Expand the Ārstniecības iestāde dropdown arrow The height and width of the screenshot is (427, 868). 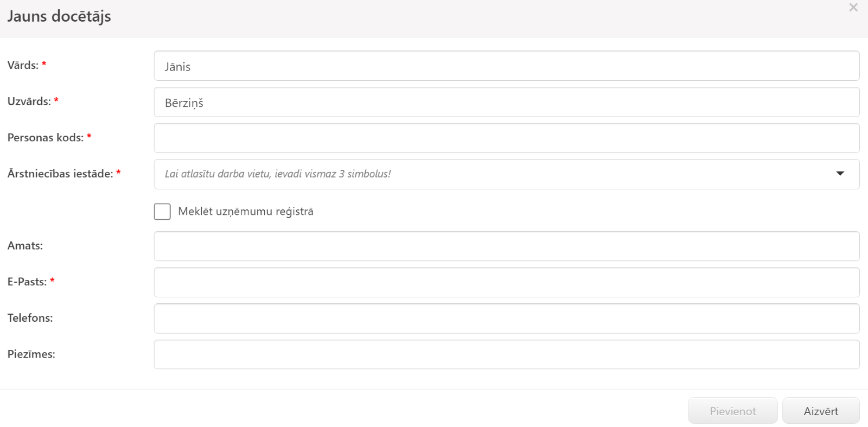(x=840, y=174)
